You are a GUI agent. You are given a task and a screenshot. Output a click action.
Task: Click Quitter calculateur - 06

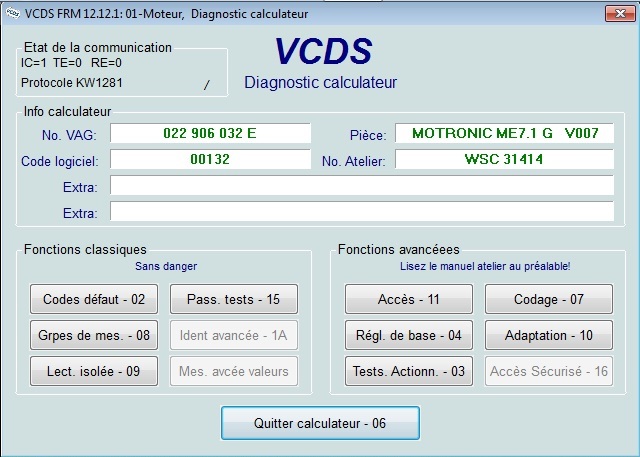click(x=320, y=423)
